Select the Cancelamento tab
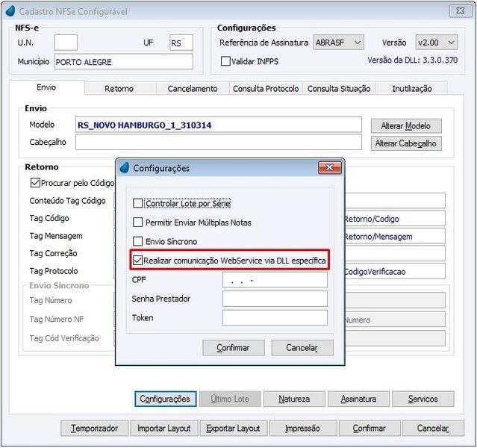477x448 pixels. 193,89
